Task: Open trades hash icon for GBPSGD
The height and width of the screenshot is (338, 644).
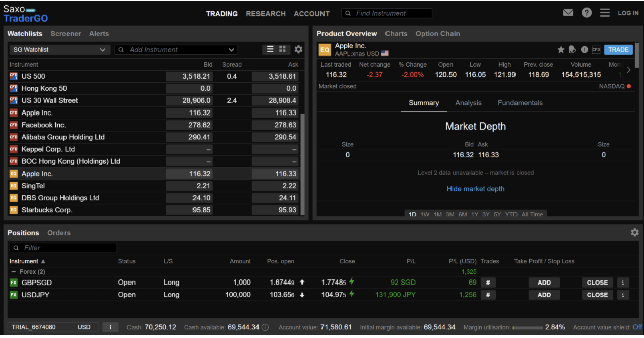Action: pos(488,283)
